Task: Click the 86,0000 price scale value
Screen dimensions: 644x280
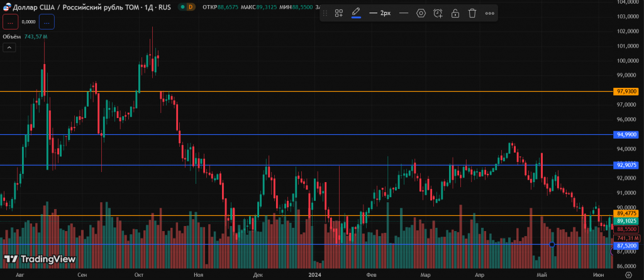Action: (627, 266)
